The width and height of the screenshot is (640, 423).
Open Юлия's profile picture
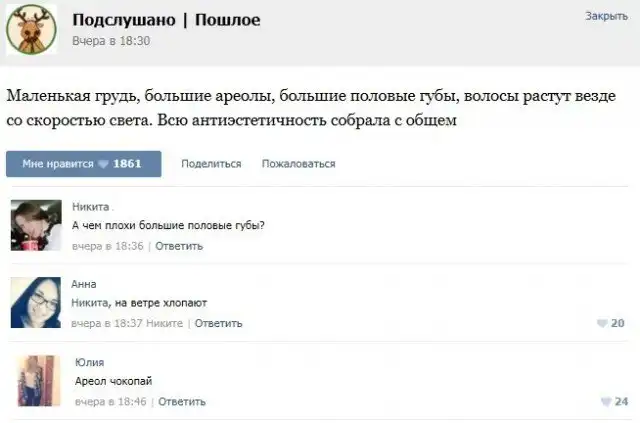[x=37, y=381]
